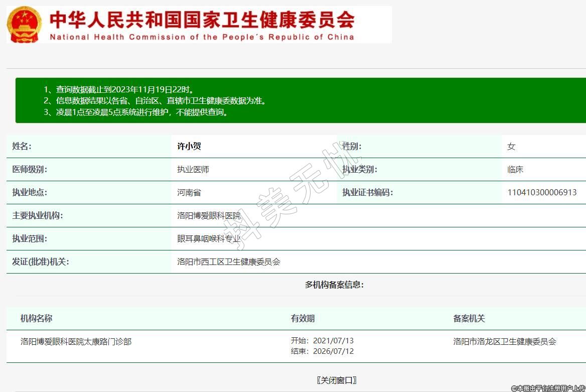
Task: Click the red Chinese commission title banner
Action: (x=202, y=20)
